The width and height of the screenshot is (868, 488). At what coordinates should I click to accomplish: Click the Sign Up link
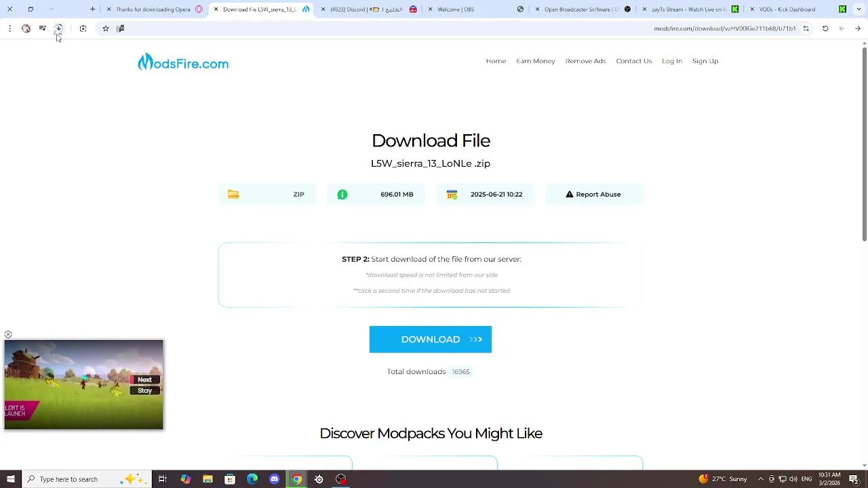(x=705, y=61)
